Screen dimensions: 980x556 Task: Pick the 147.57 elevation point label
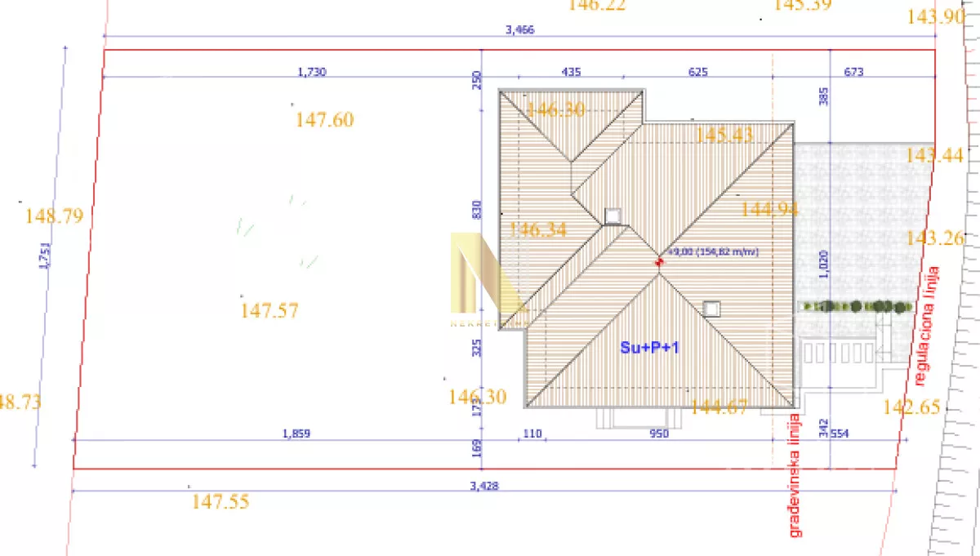269,310
